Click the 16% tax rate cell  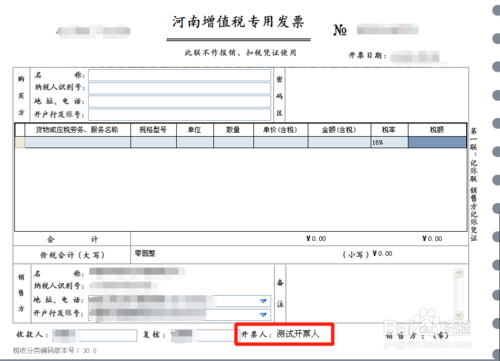pos(390,142)
